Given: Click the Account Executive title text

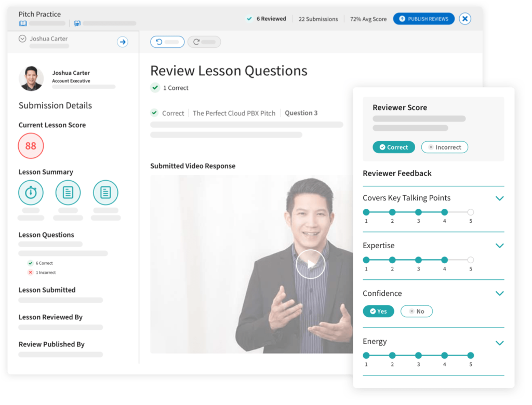Looking at the screenshot, I should [71, 80].
